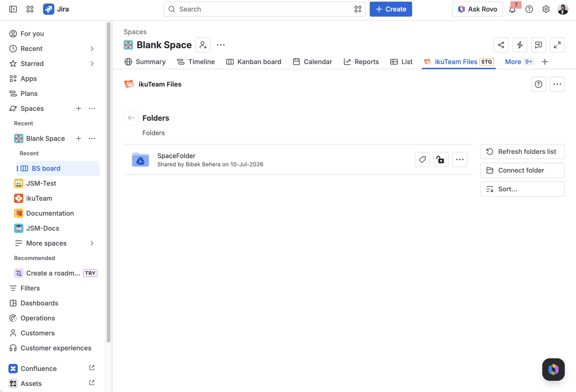Toggle the lock icon for SpaceFolder

[x=441, y=159]
